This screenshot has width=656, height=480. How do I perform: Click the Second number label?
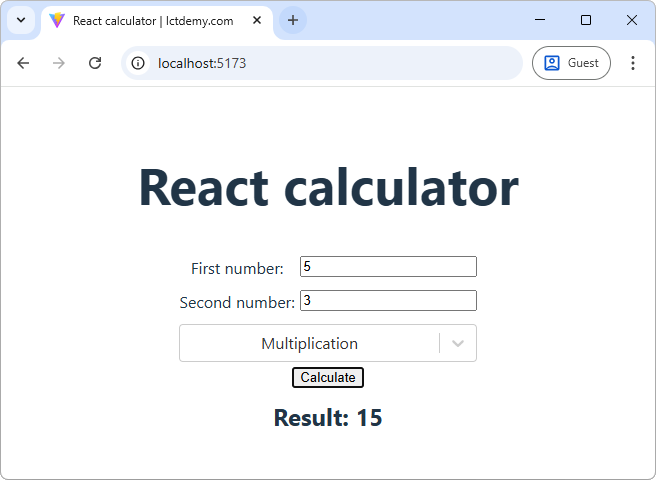click(x=237, y=303)
